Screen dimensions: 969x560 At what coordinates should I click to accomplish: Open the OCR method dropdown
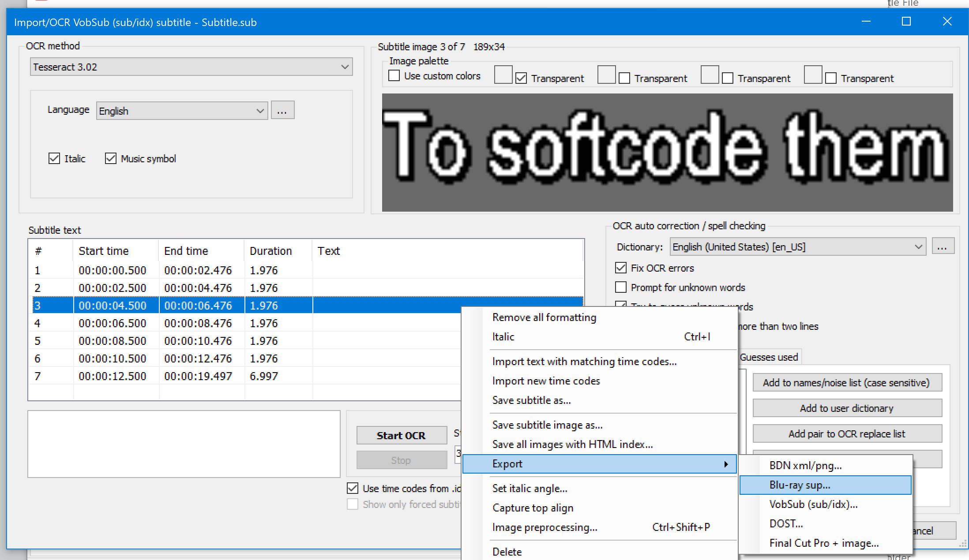tap(191, 67)
